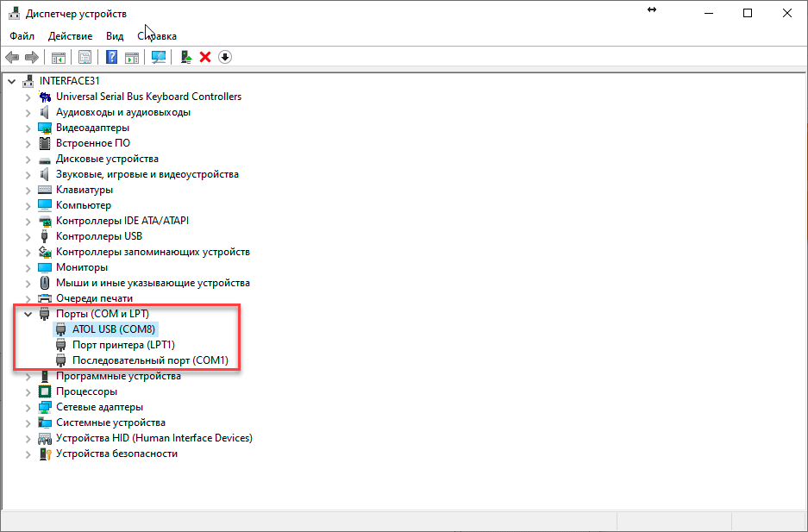Expand the Мониторы chevron

(28, 268)
